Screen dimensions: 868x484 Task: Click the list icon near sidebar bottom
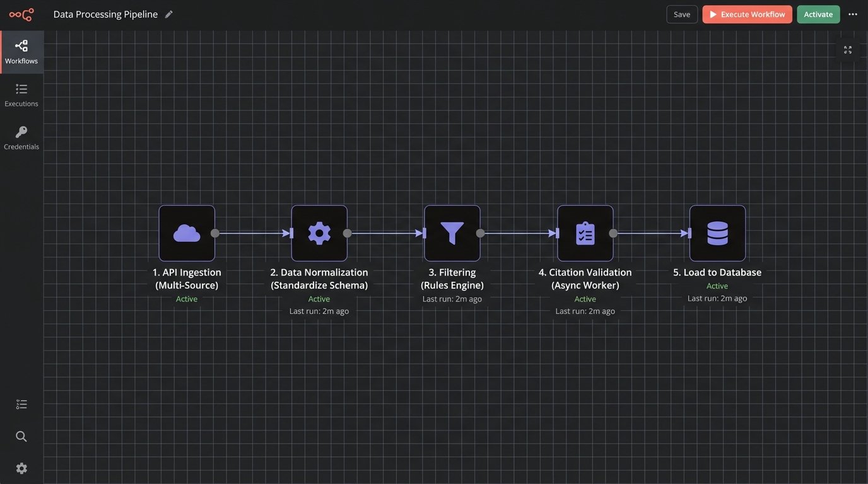click(x=21, y=403)
